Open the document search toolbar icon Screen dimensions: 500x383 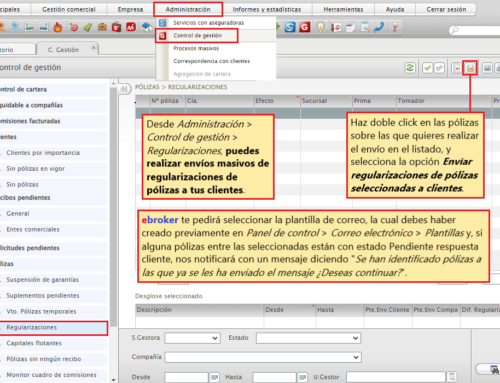click(365, 27)
